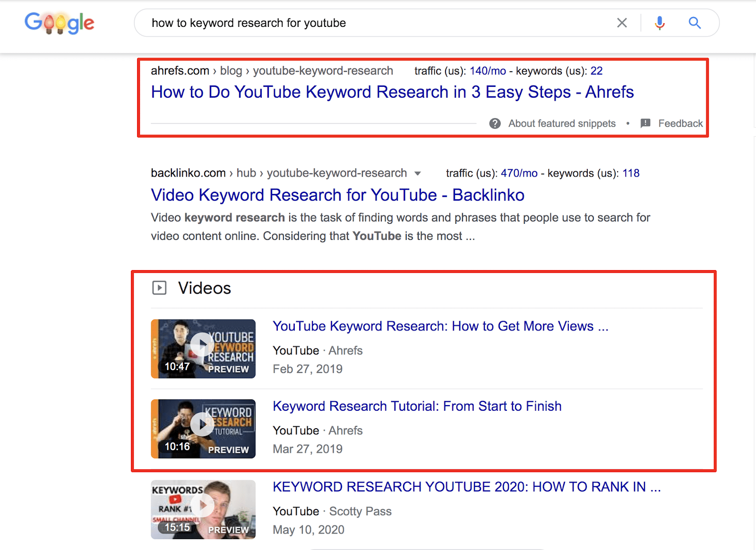Click the 'Mar 27, 2019' video date
The height and width of the screenshot is (550, 756).
coord(308,449)
